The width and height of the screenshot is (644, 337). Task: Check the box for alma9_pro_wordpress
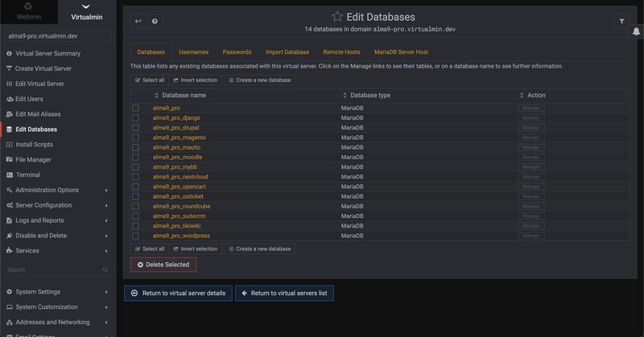(135, 236)
